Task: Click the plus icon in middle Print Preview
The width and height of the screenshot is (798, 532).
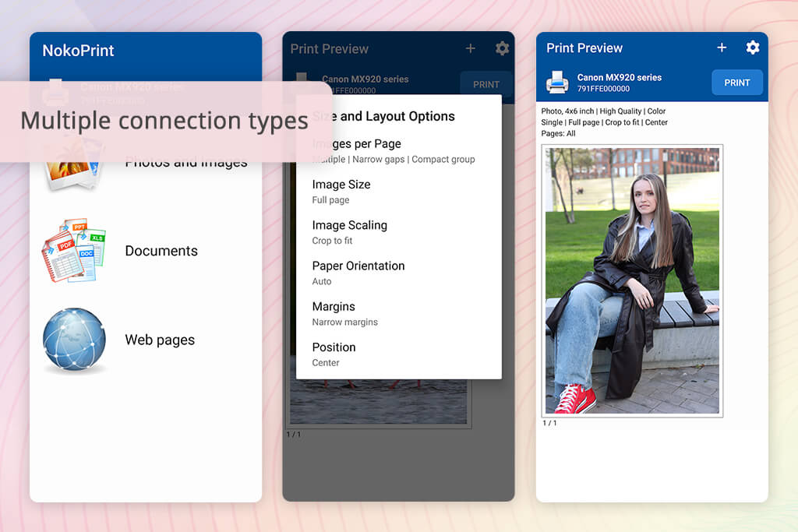Action: pos(470,48)
